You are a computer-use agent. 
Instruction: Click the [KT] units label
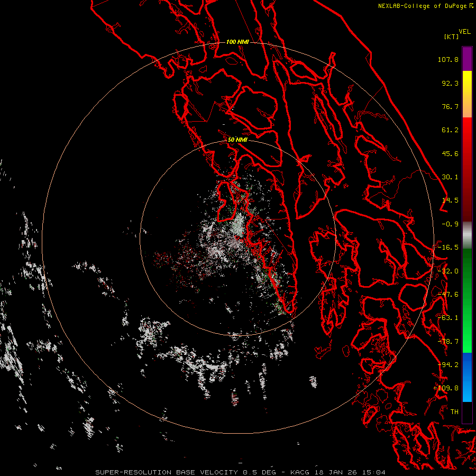coord(451,36)
